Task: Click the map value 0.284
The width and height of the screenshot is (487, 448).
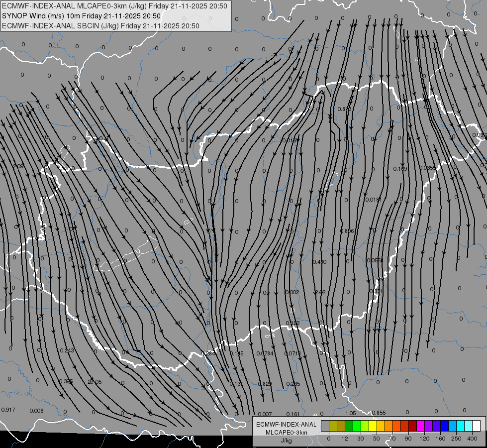Action: (208, 353)
